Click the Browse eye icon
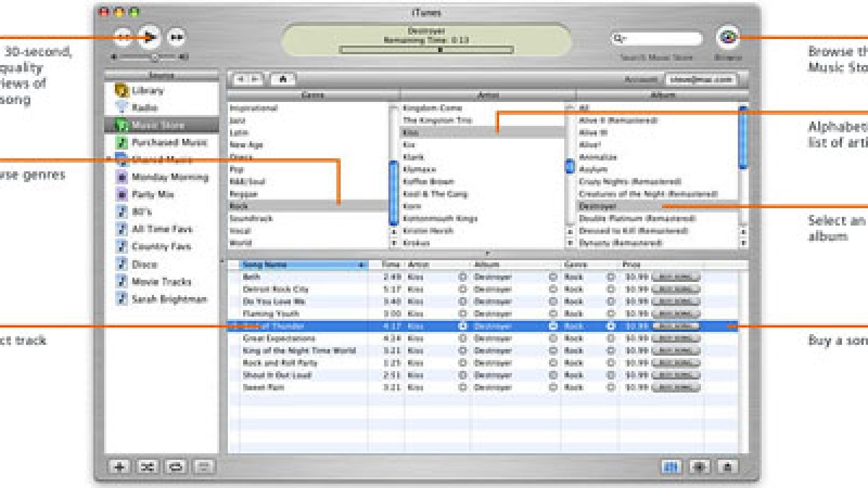The width and height of the screenshot is (868, 488). [727, 37]
